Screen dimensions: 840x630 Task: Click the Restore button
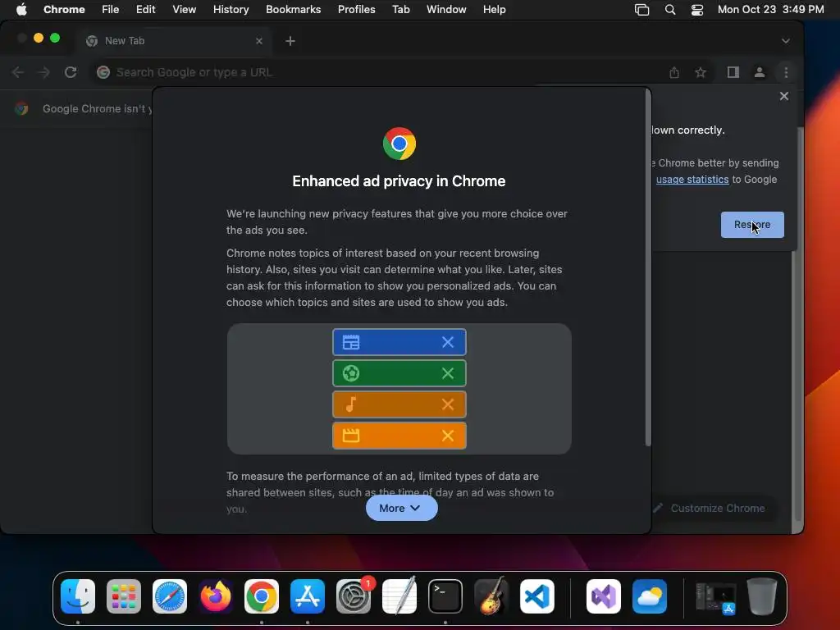(752, 225)
